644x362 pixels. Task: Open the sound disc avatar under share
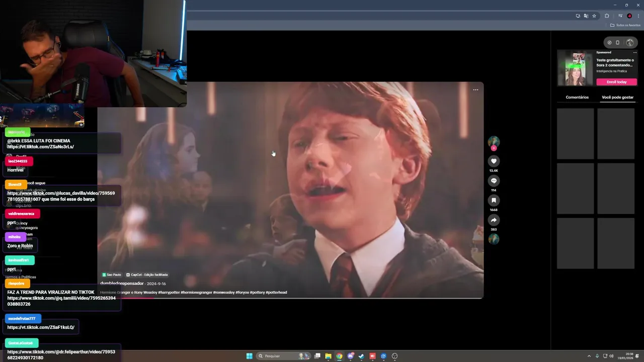[x=494, y=239]
